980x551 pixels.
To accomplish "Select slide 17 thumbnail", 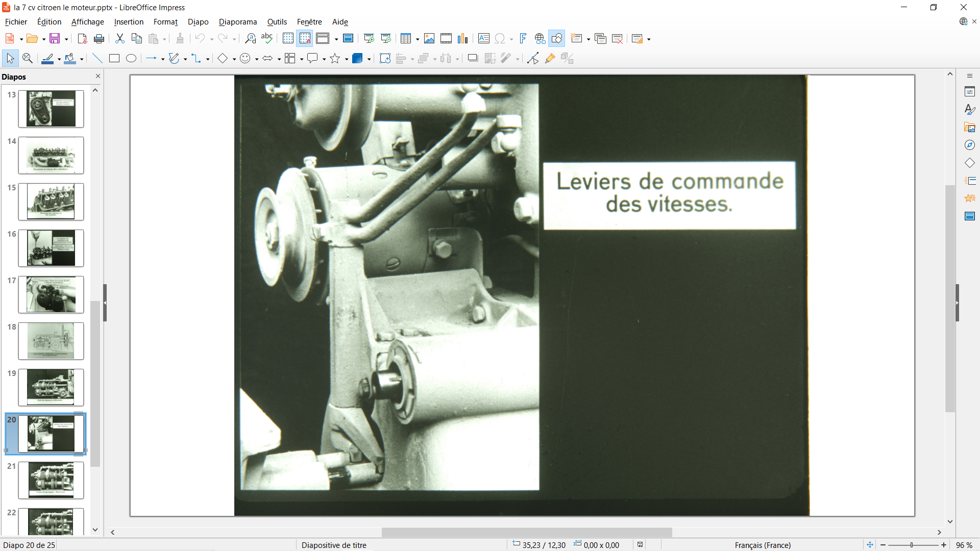I will coord(51,295).
